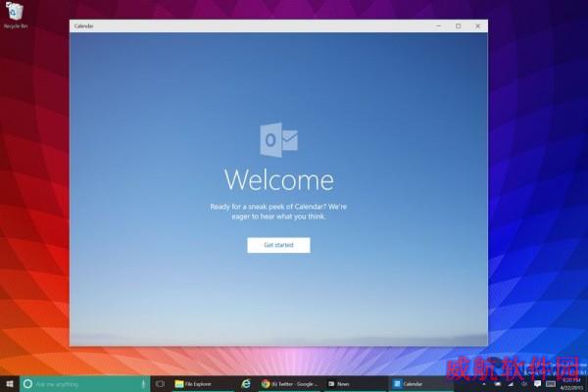The width and height of the screenshot is (588, 392).
Task: Click the 'Ready for a sneak peek' text
Action: (x=278, y=212)
